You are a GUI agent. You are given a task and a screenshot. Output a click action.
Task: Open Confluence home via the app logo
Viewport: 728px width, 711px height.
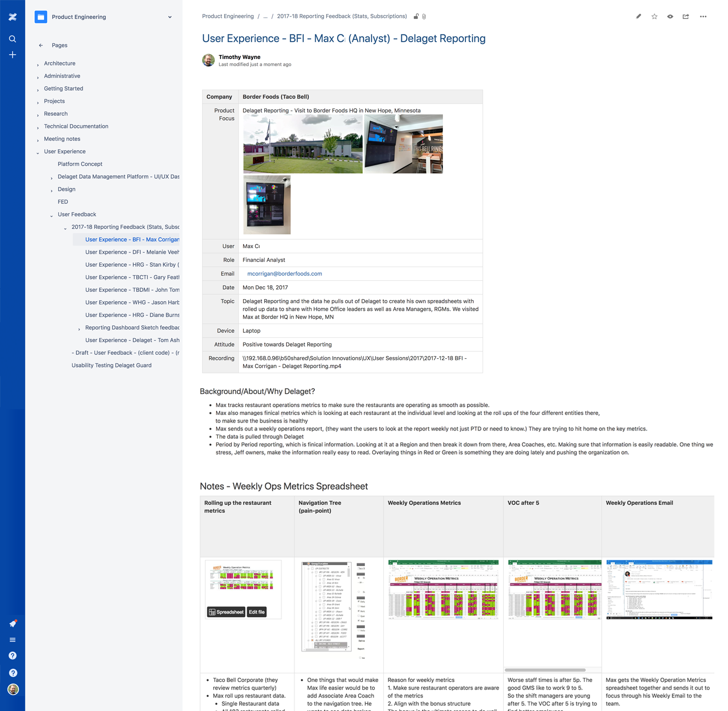point(13,17)
